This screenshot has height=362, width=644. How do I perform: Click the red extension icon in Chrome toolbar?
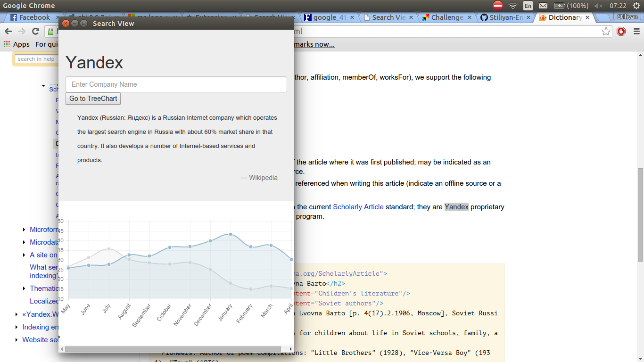click(x=621, y=32)
